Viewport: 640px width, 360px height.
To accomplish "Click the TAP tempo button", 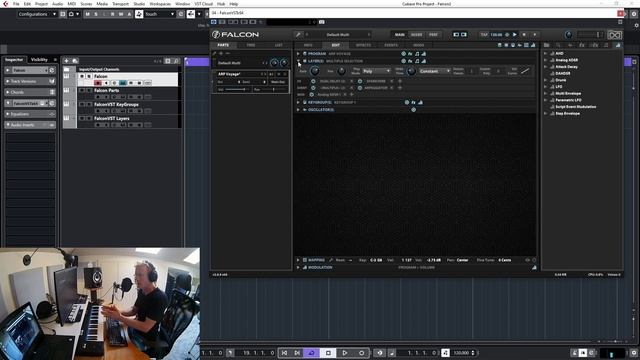I will (x=484, y=35).
